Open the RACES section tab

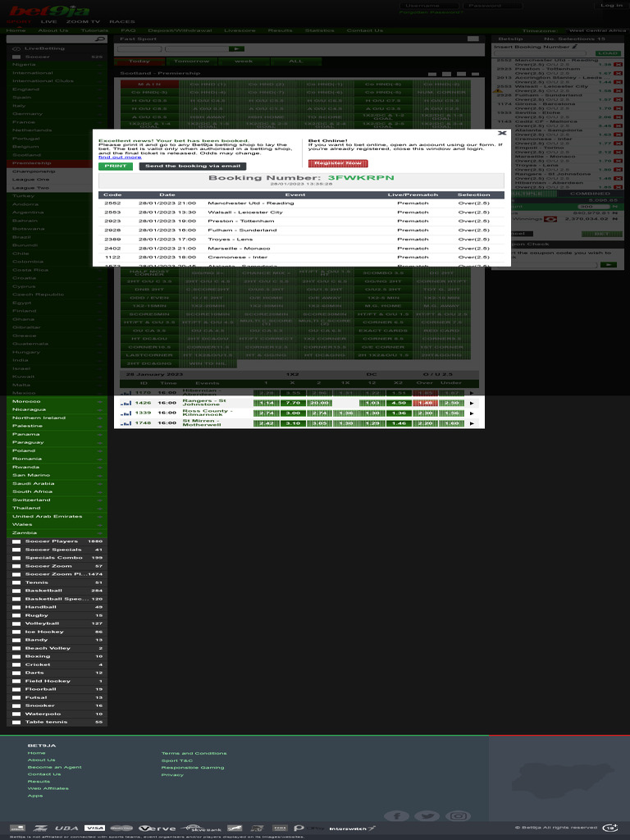[122, 22]
